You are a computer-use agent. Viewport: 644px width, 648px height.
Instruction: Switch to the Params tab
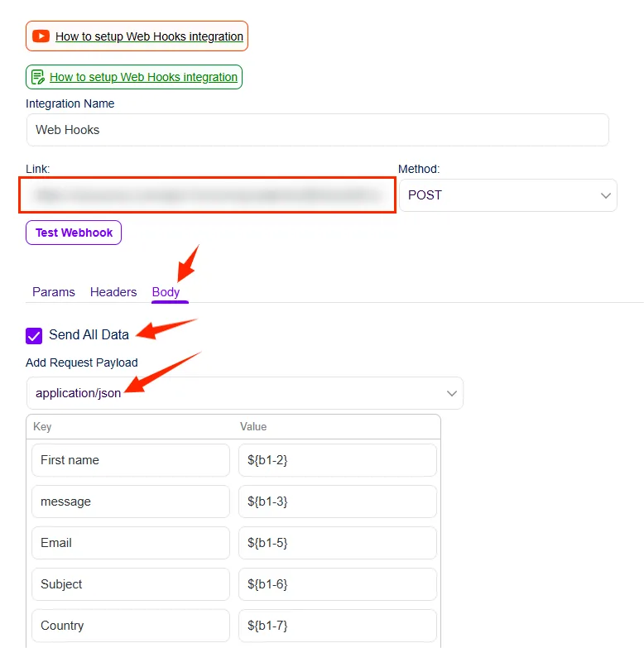click(x=54, y=292)
